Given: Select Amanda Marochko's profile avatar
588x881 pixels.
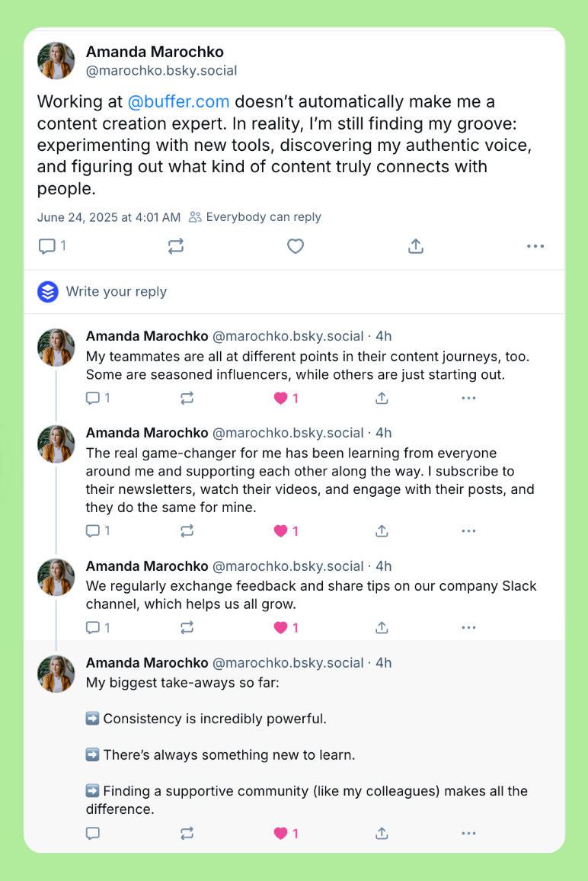Looking at the screenshot, I should 56,60.
